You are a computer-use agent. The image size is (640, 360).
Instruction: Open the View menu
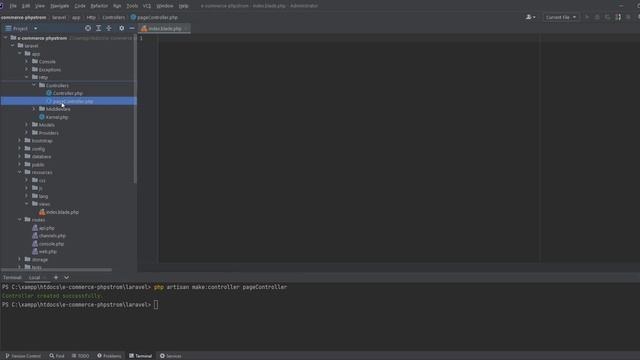click(x=40, y=6)
